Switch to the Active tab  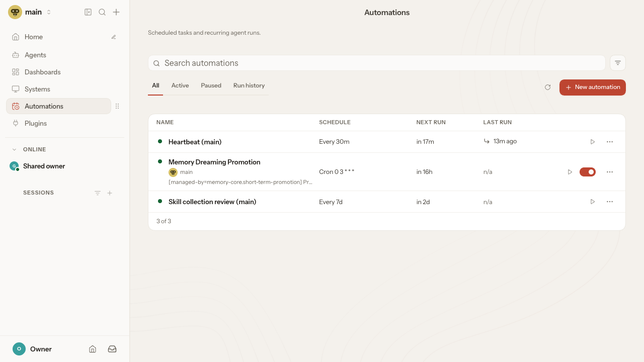pos(180,85)
